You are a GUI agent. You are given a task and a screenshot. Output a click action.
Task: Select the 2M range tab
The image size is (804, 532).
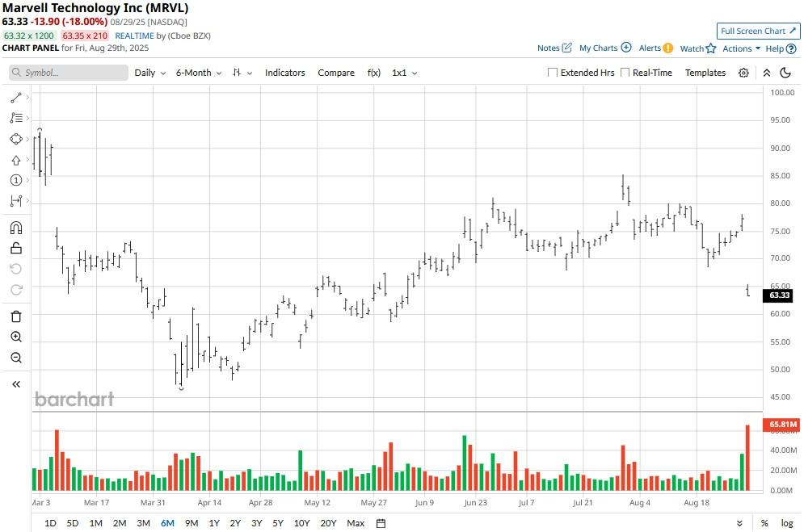pyautogui.click(x=120, y=523)
